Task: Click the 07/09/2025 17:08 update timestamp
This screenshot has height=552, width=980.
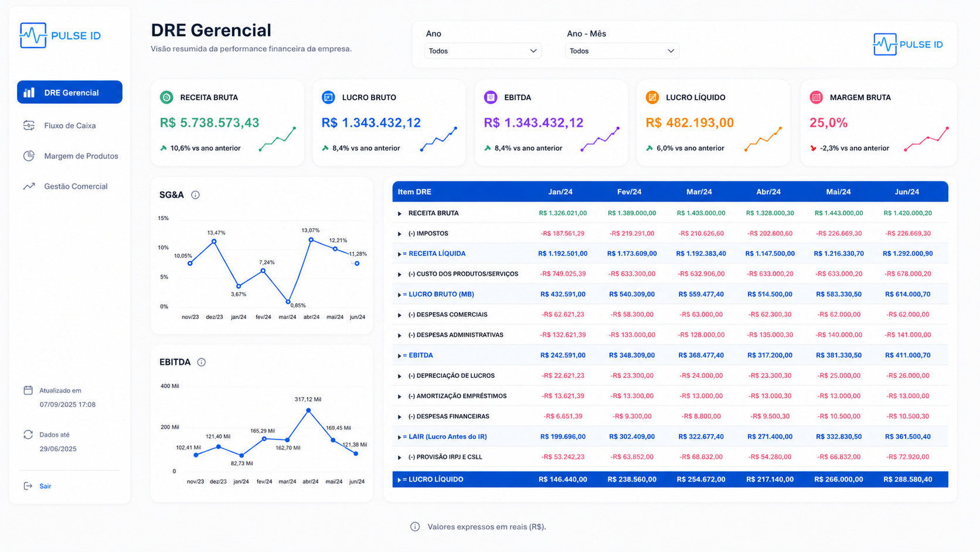Action: [67, 404]
